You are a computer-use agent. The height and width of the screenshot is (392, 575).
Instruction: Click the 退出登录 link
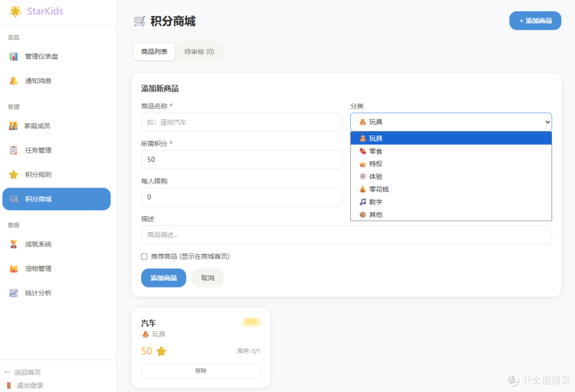30,386
